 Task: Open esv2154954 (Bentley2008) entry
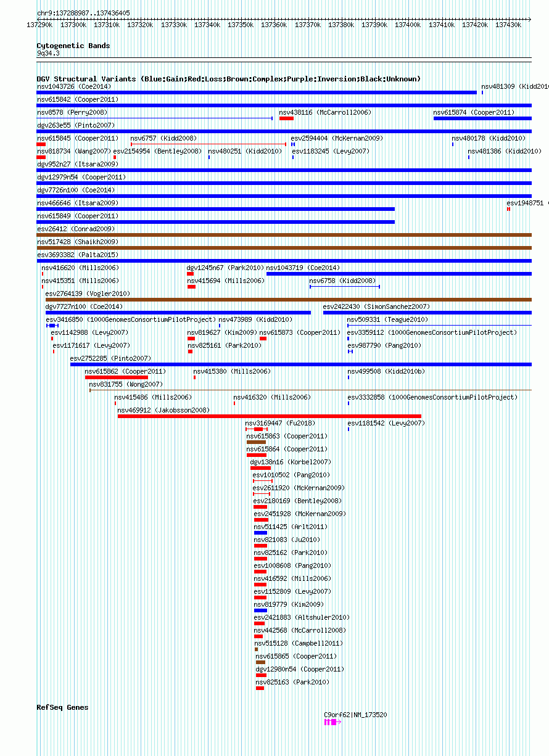(x=157, y=151)
